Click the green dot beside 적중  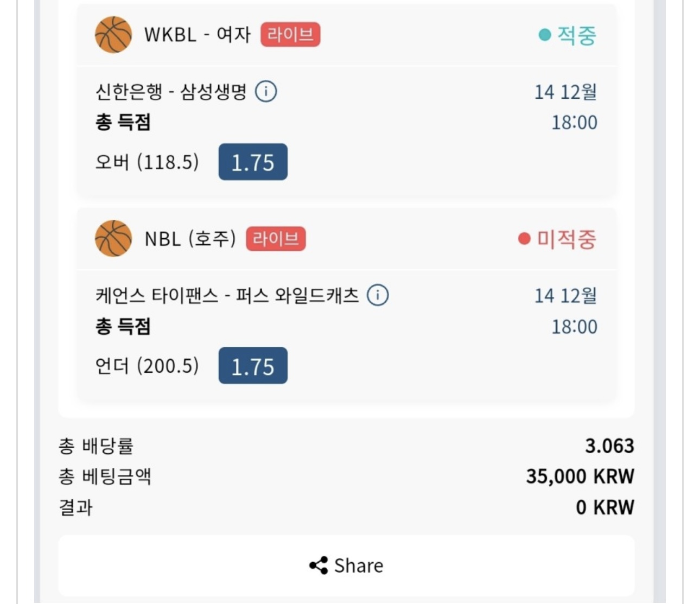point(544,35)
